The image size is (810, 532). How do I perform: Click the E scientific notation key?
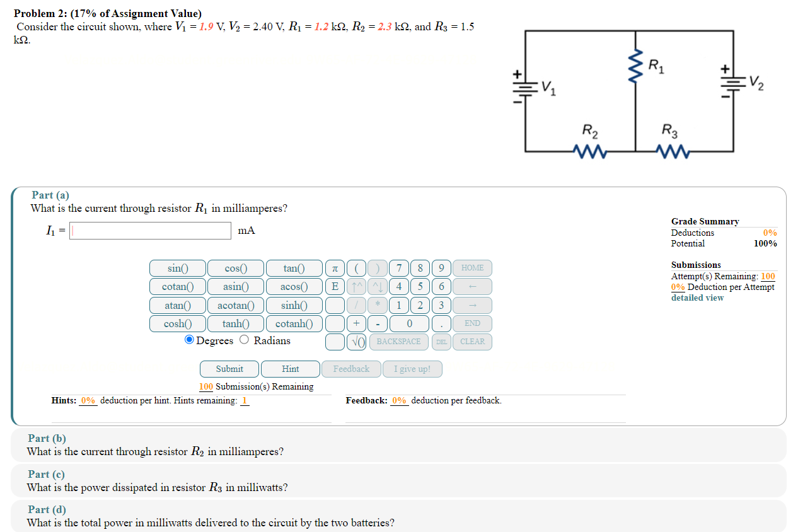(335, 286)
